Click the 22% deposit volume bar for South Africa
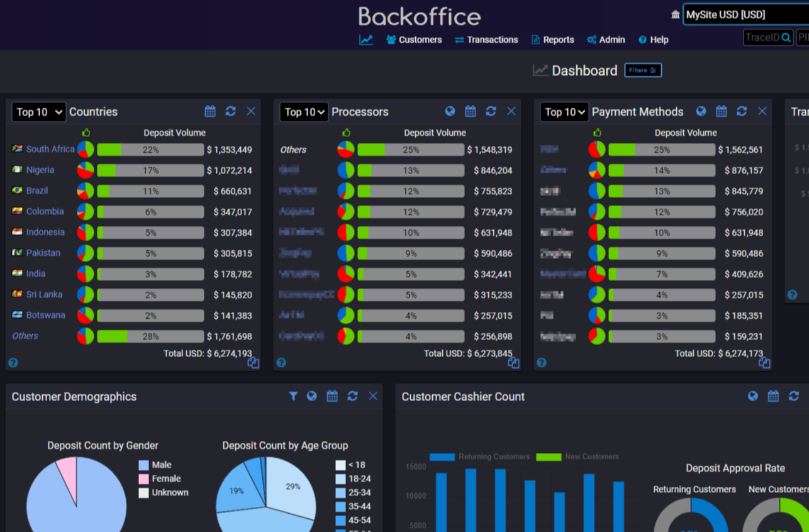Viewport: 809px width, 532px height. point(149,149)
